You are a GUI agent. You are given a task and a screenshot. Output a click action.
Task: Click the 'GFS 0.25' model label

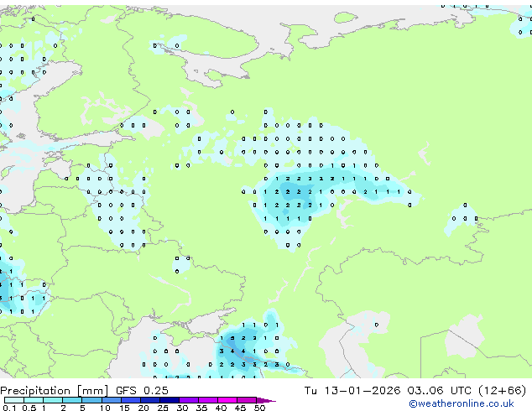click(142, 391)
